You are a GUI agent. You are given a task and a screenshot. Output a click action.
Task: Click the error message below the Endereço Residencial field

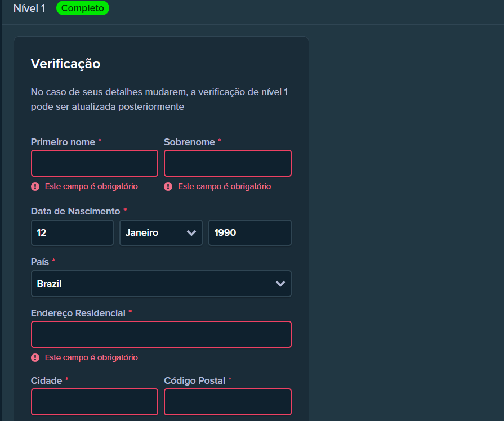[x=91, y=357]
